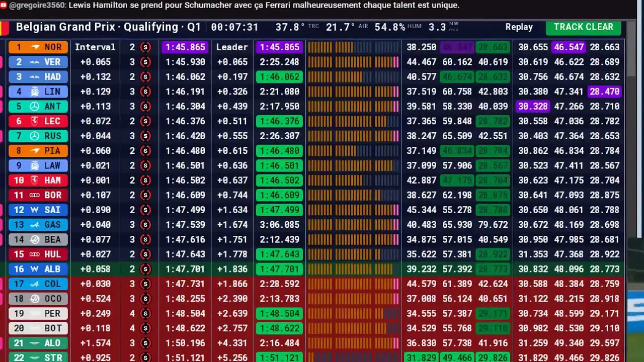This screenshot has width=644, height=362.
Task: Click ALB's best lap time 1:47.701
Action: (x=185, y=269)
